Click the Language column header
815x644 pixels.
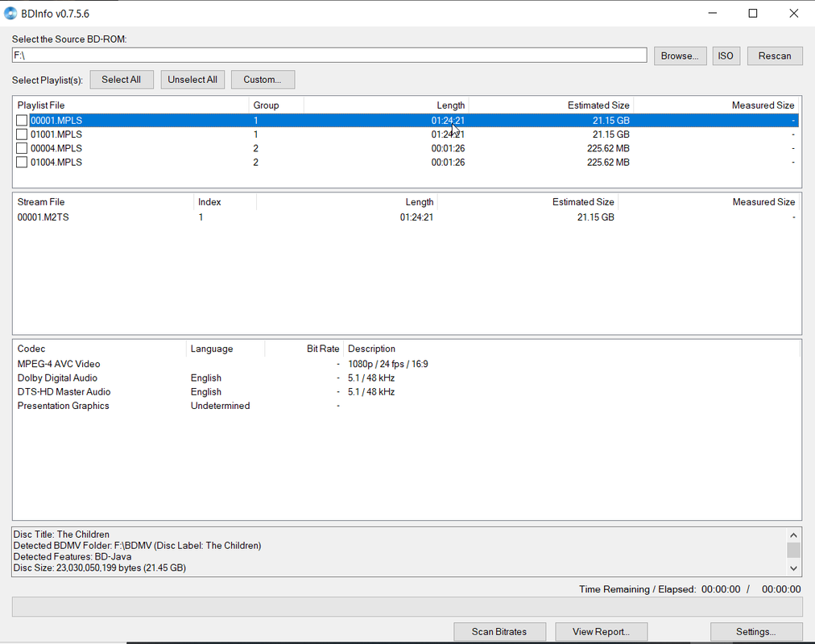(x=225, y=349)
